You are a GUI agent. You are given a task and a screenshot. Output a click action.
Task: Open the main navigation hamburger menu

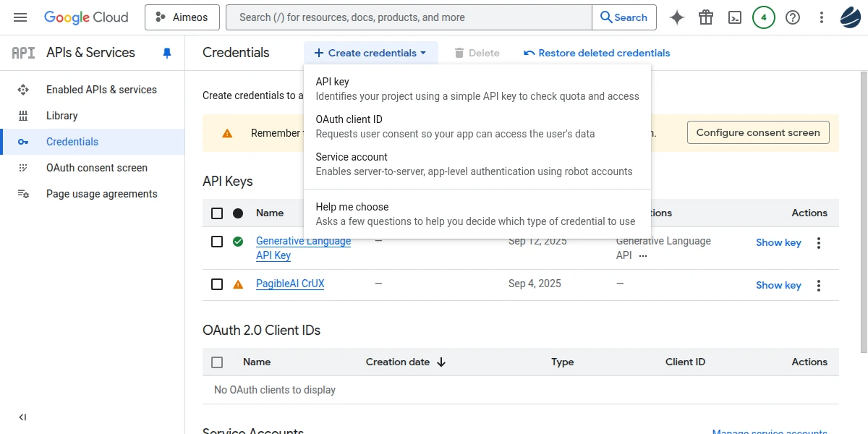pos(20,17)
